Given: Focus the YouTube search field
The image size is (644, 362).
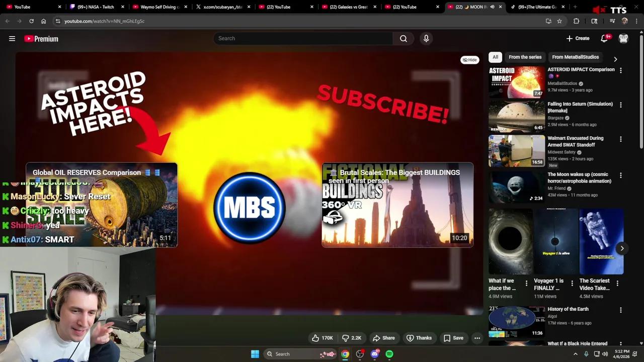Looking at the screenshot, I should [303, 39].
